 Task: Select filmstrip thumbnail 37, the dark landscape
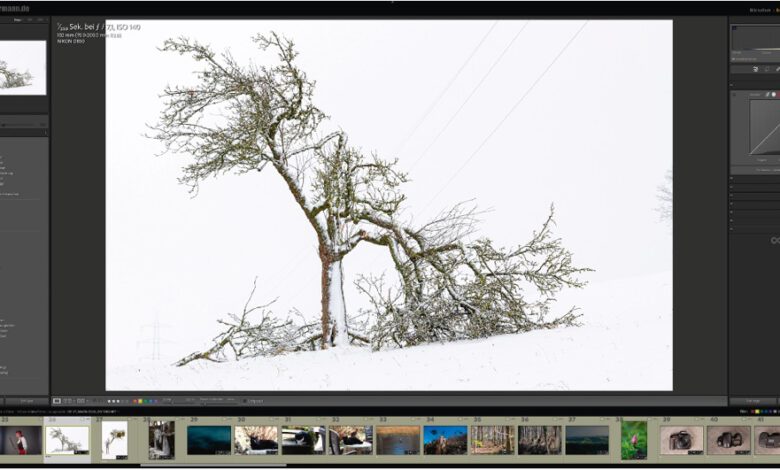click(587, 440)
